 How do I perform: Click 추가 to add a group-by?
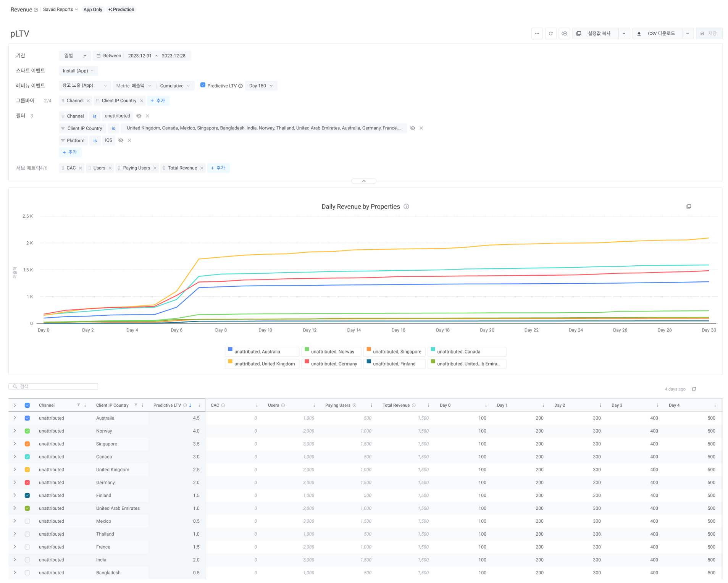(158, 101)
